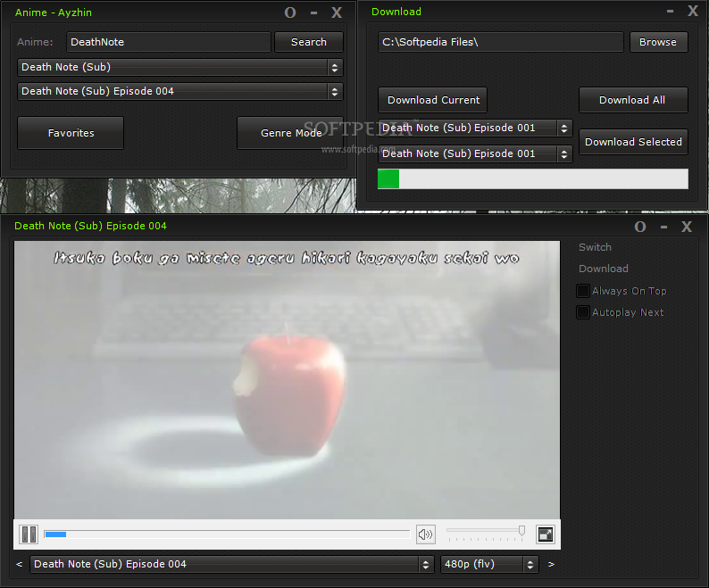Enable Always On Top checkbox
Image resolution: width=709 pixels, height=588 pixels.
583,291
